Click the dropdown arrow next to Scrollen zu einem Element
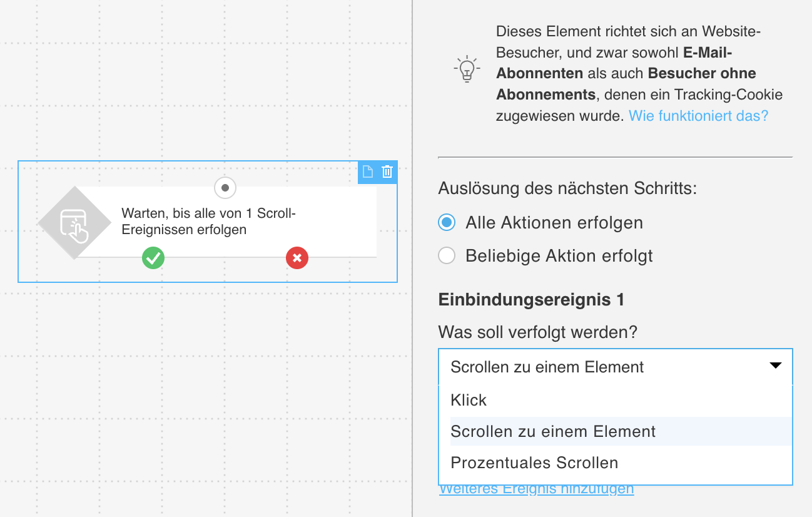 (775, 365)
